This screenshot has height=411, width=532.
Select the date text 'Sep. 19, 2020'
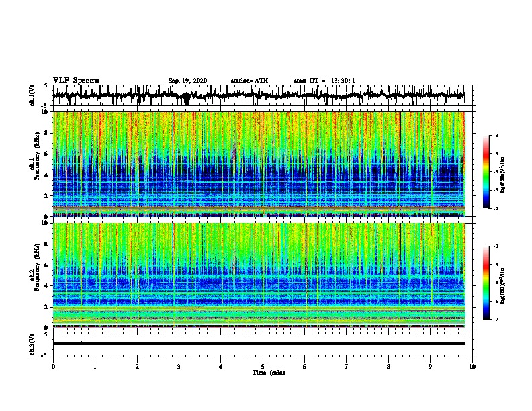[x=187, y=81]
